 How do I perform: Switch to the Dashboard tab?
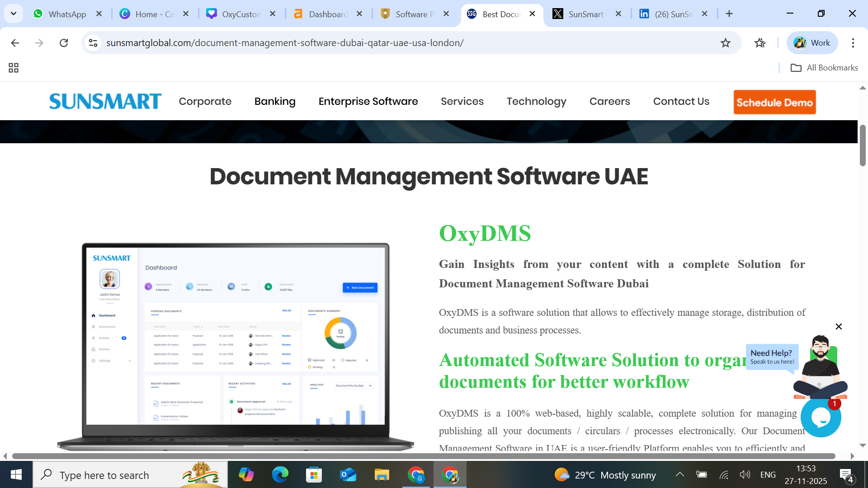[x=327, y=14]
